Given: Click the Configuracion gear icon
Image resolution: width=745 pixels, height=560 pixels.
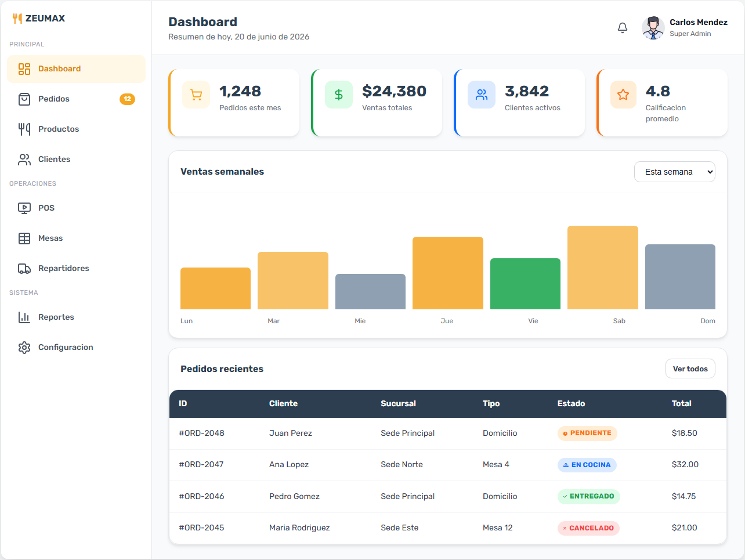Looking at the screenshot, I should [24, 348].
